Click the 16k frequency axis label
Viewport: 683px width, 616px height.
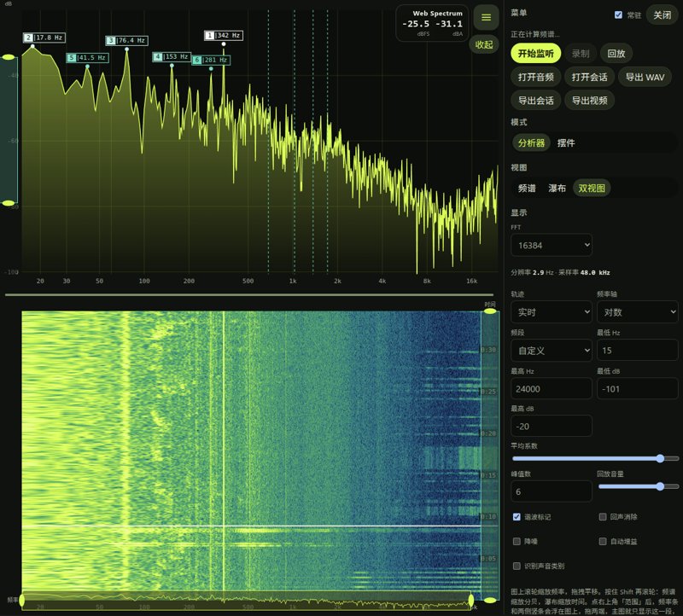point(472,282)
